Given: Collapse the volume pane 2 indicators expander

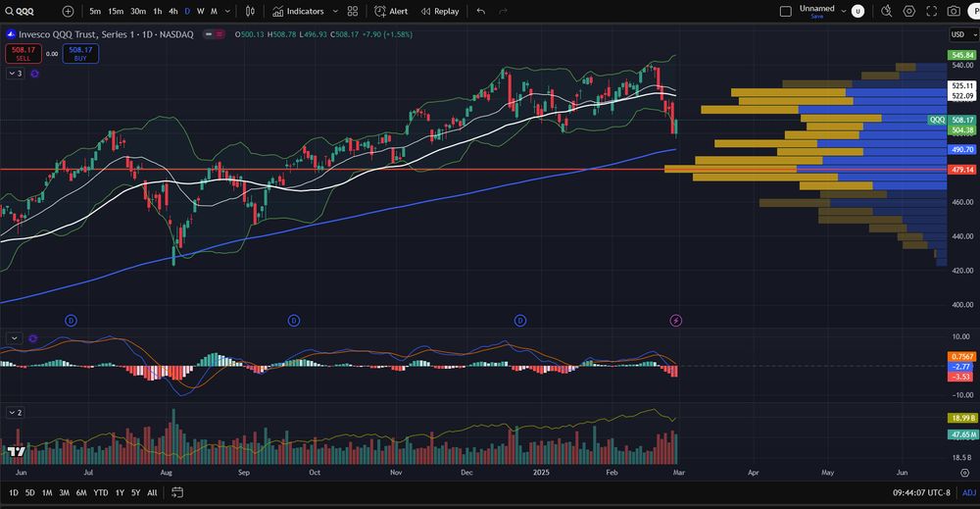Looking at the screenshot, I should 15,413.
